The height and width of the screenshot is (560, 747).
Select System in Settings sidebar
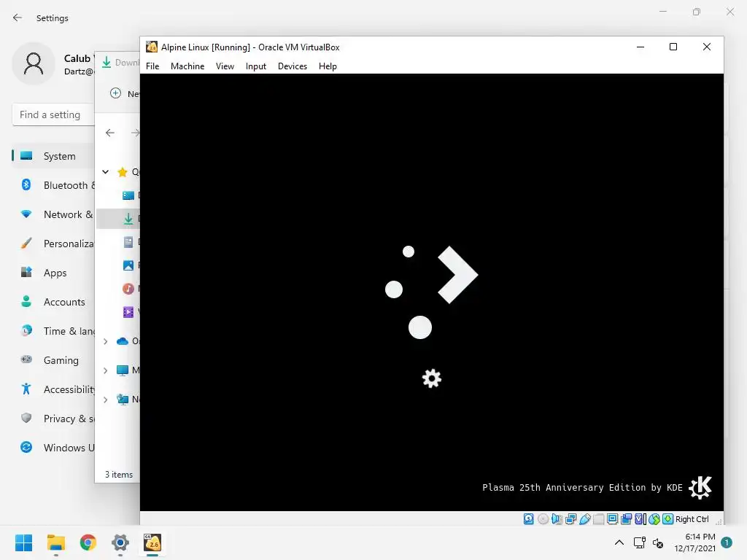(x=53, y=156)
